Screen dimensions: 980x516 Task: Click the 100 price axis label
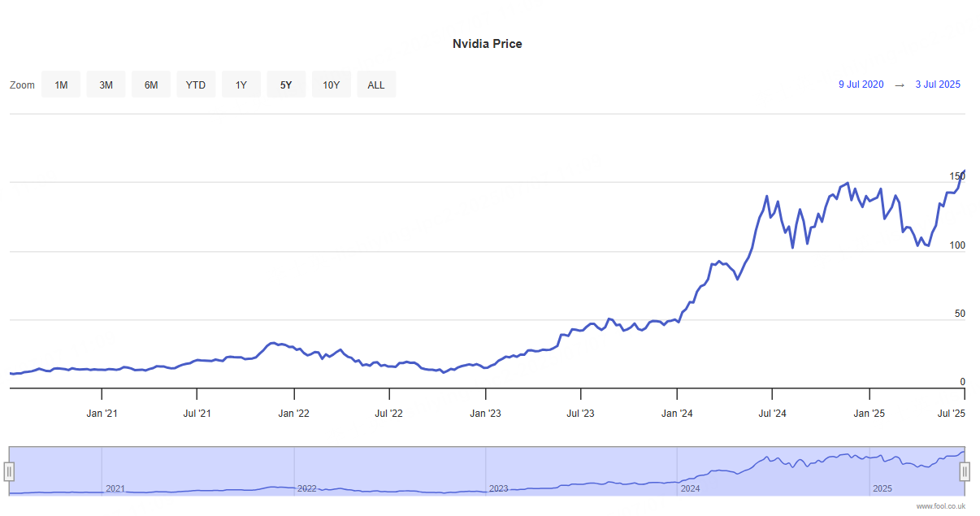click(x=957, y=245)
